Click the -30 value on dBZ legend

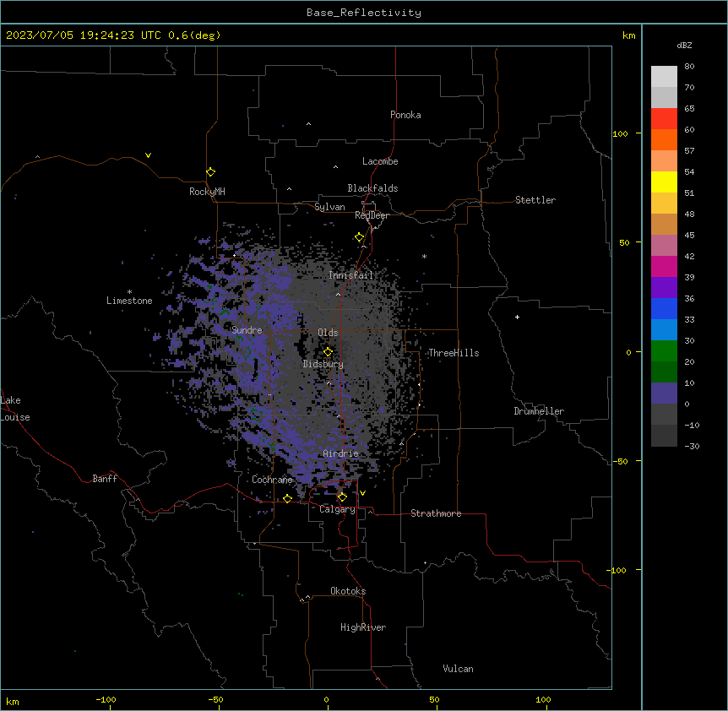[x=692, y=446]
